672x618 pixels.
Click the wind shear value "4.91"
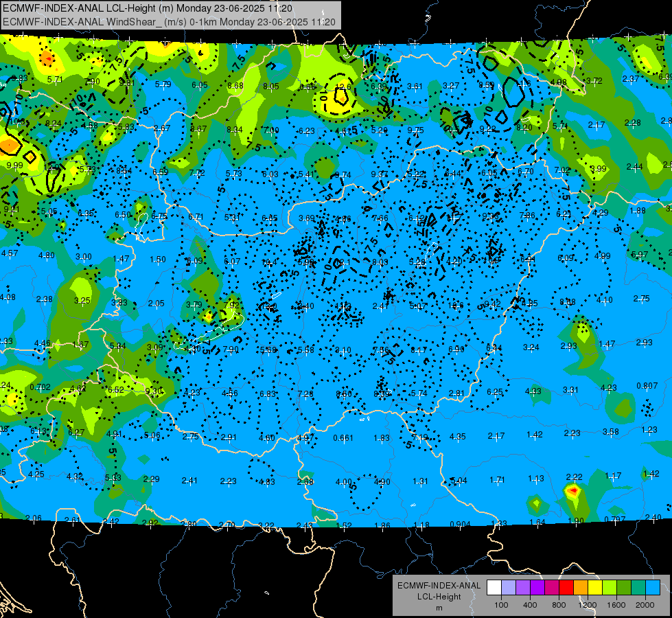point(114,434)
